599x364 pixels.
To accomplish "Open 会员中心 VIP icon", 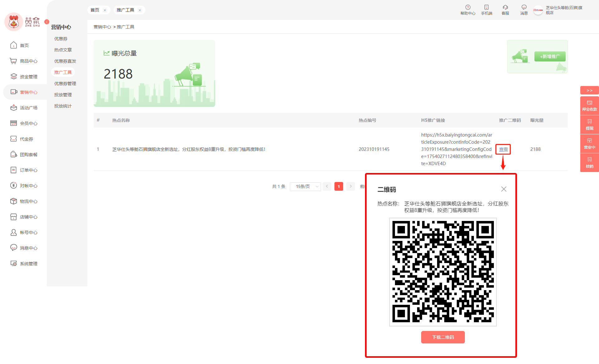I will (x=13, y=123).
